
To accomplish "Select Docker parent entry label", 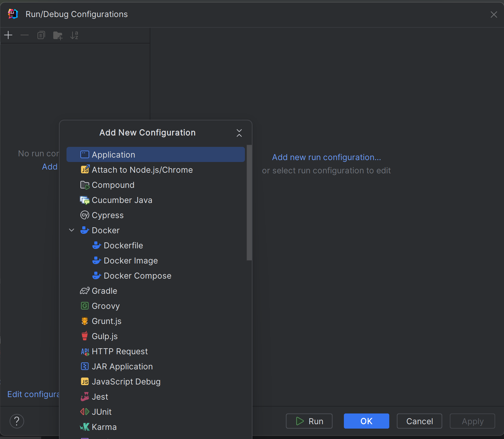I will click(106, 230).
